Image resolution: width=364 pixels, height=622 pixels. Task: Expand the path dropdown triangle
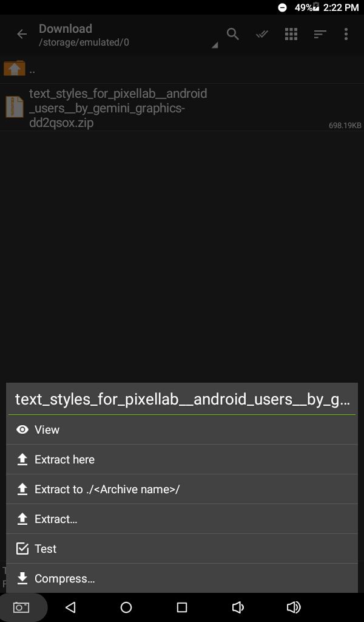[214, 46]
